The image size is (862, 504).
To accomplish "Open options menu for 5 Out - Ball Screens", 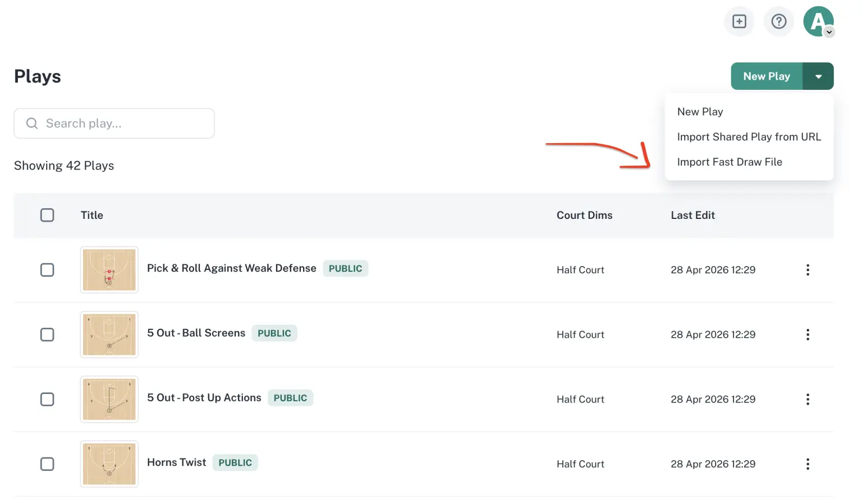I will (808, 335).
